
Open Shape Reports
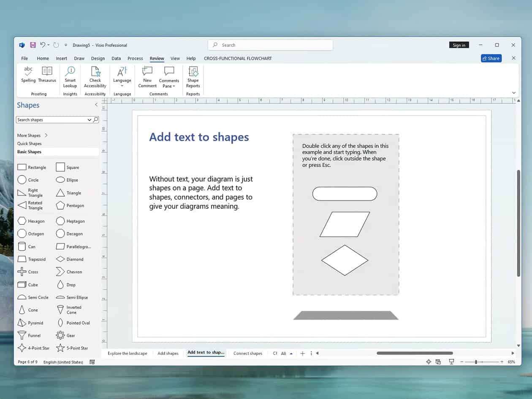[193, 76]
